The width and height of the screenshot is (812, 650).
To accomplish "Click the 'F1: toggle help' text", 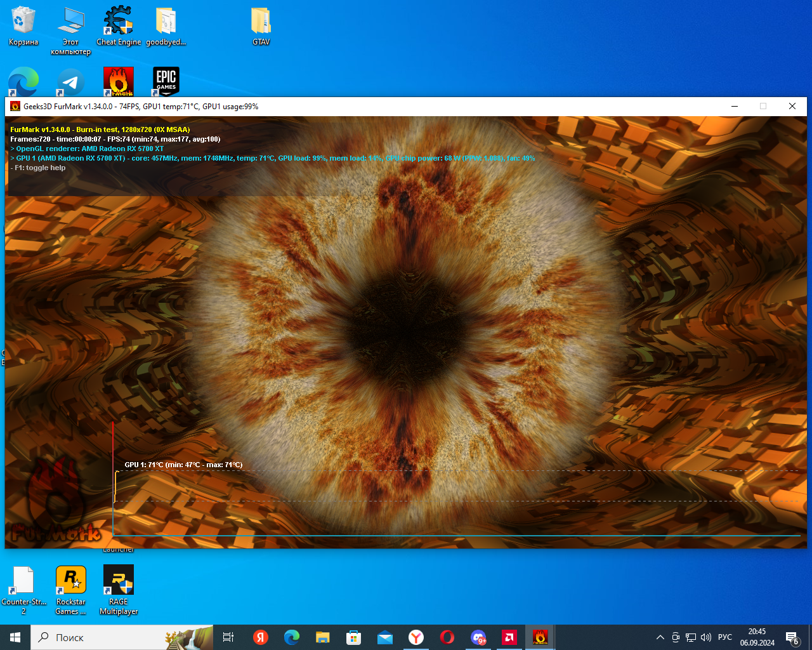I will [x=38, y=168].
